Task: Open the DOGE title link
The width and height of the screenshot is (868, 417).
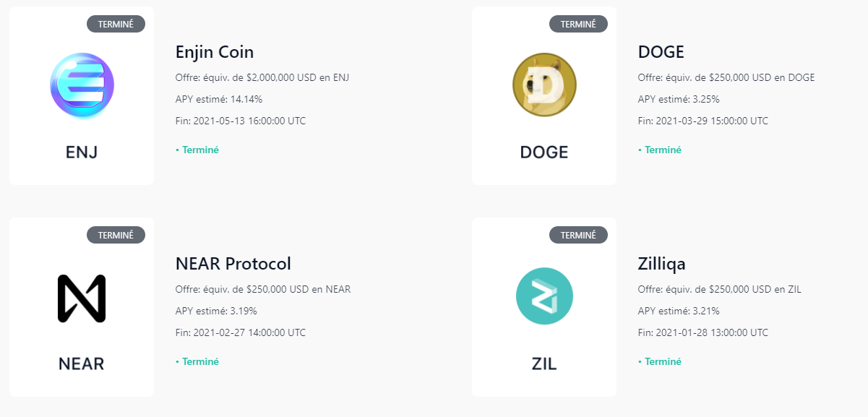Action: coord(661,52)
